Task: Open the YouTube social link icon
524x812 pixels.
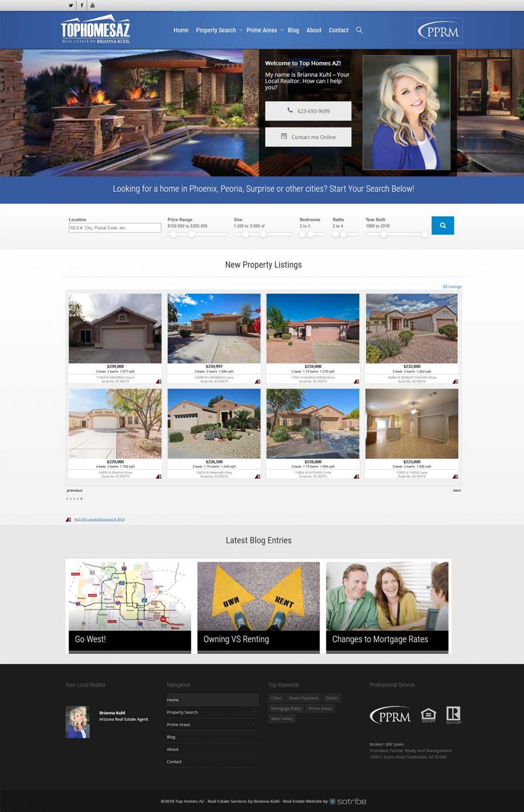Action: (92, 6)
